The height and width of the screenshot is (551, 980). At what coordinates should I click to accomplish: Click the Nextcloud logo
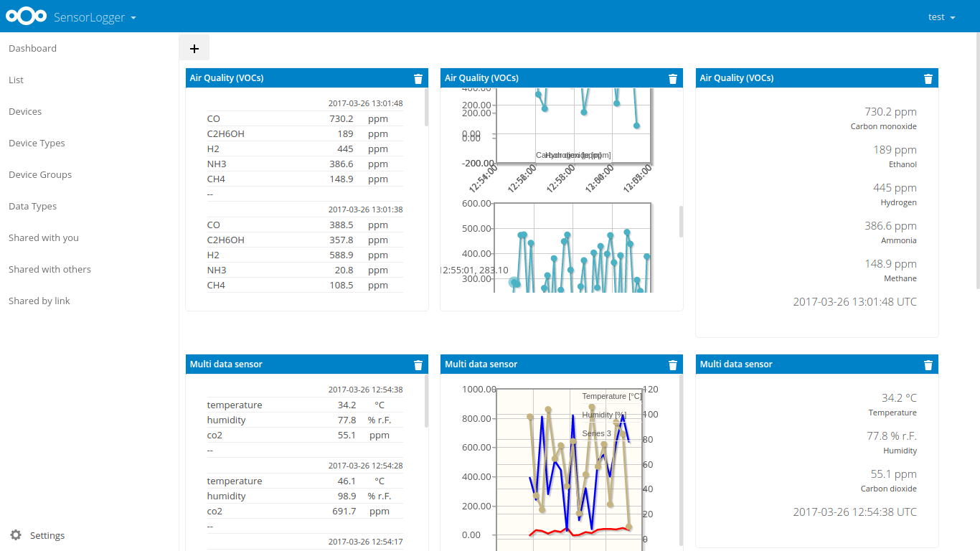pyautogui.click(x=26, y=16)
